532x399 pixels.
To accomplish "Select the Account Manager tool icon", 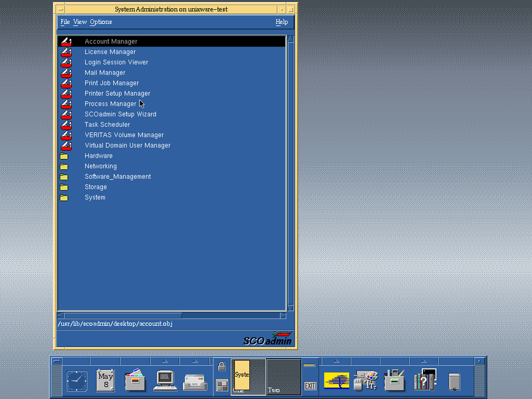I will 66,41.
